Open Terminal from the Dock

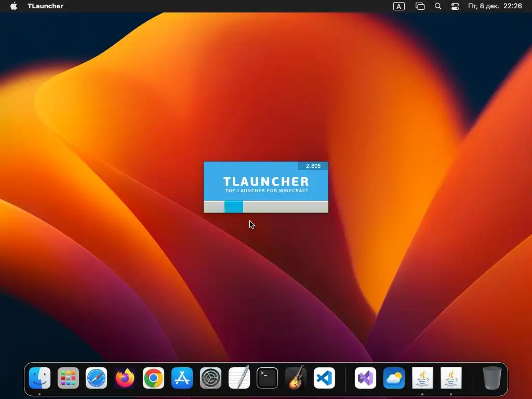(x=268, y=378)
